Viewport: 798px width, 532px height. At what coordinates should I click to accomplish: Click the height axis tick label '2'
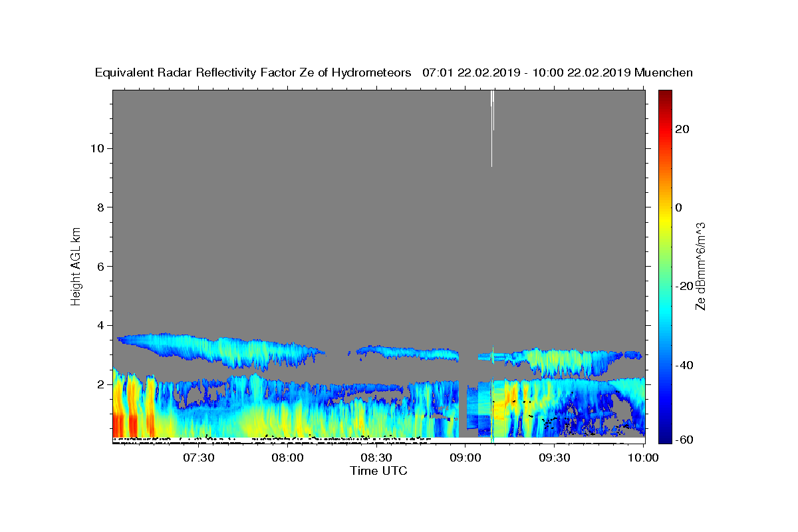point(101,385)
